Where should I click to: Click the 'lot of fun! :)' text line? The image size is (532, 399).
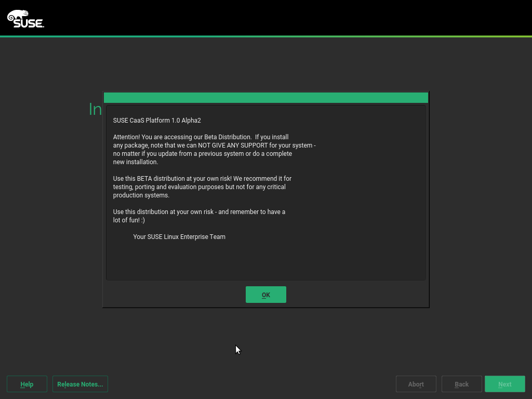(129, 220)
